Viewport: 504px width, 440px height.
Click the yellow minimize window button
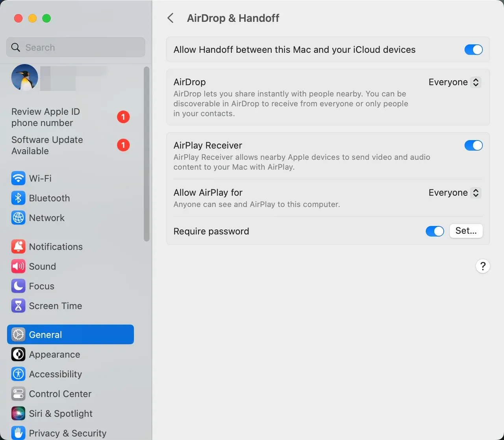pyautogui.click(x=32, y=18)
